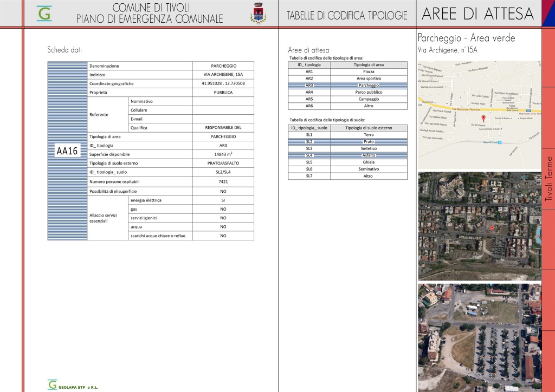
Task: Click 'Tipologia di suolo esterno' column header
Action: pos(369,128)
